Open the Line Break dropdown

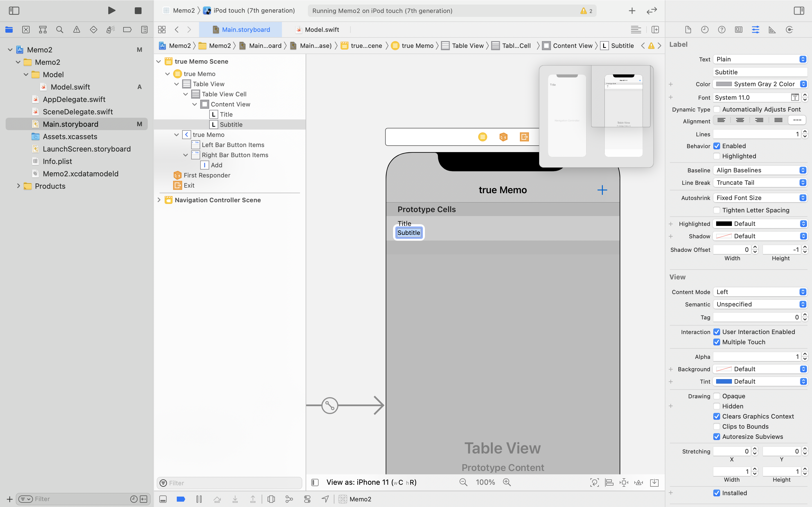760,183
